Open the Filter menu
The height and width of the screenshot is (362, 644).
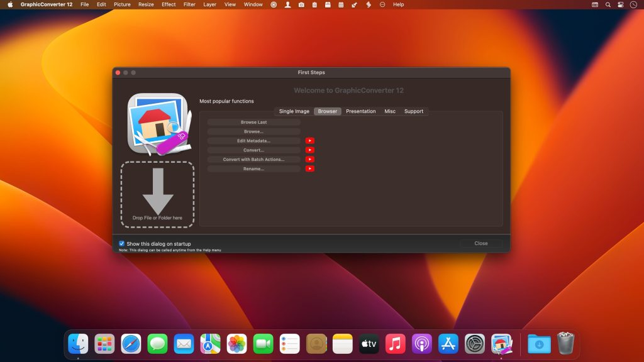189,4
